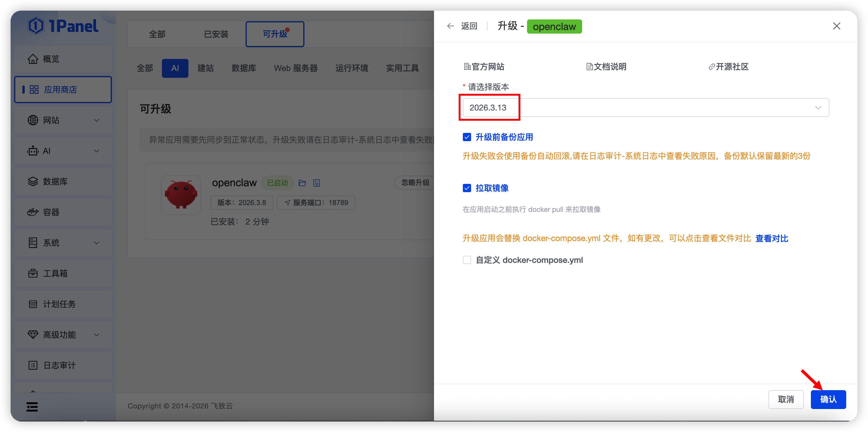
Task: Click the 确认 button
Action: pyautogui.click(x=828, y=399)
